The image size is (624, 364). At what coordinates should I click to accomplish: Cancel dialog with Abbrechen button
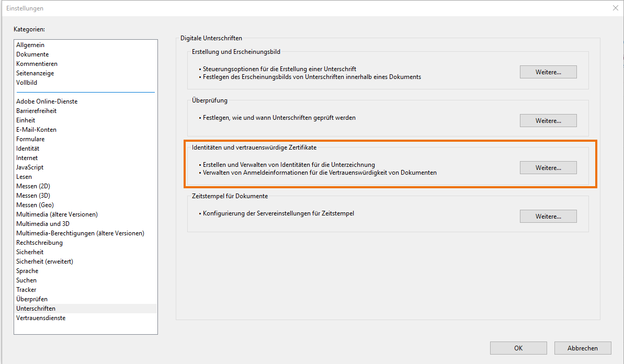tap(582, 348)
